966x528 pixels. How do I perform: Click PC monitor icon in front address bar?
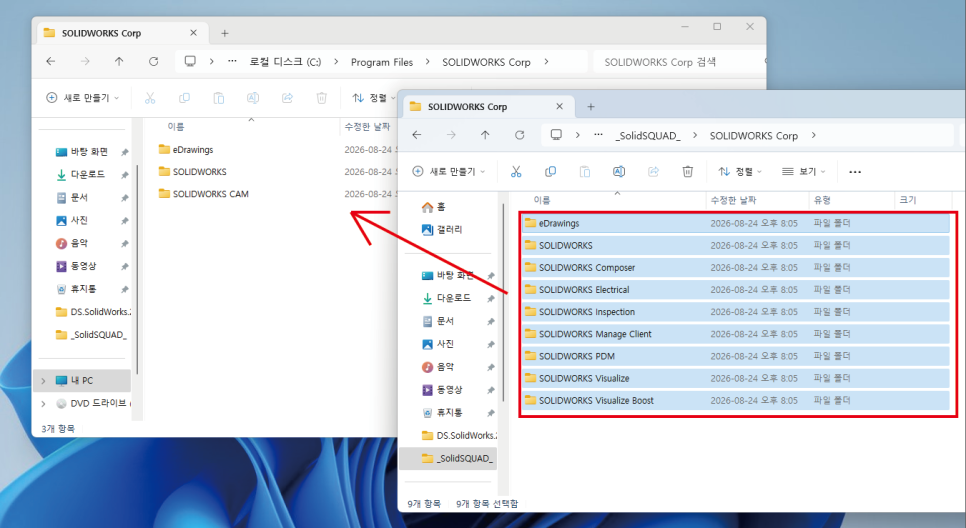point(556,135)
